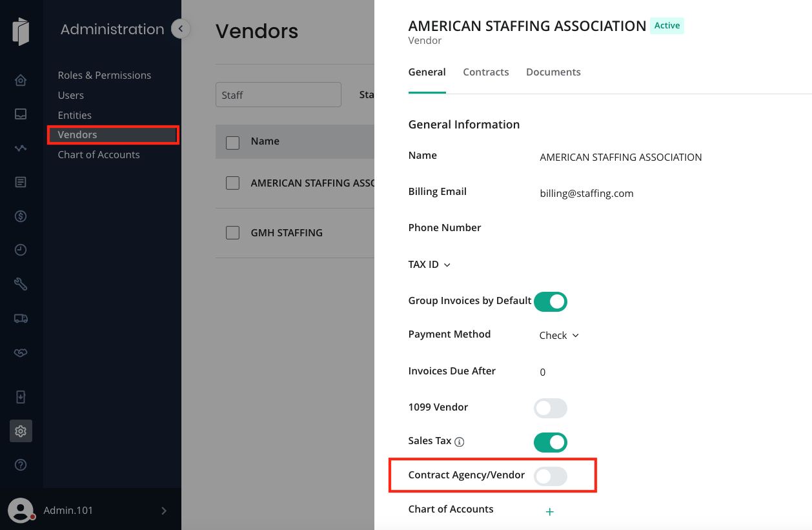The image size is (812, 530).
Task: Click the Admin.101 user avatar
Action: click(x=21, y=510)
